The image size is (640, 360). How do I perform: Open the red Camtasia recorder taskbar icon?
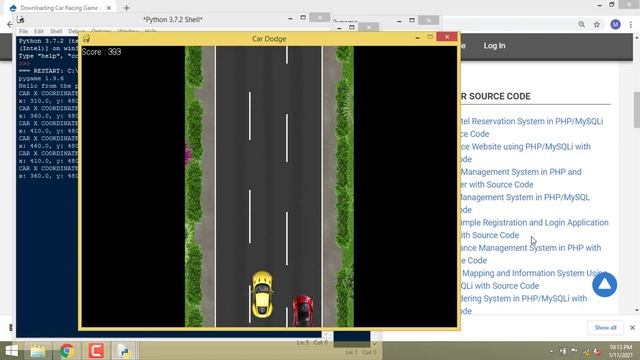point(96,351)
